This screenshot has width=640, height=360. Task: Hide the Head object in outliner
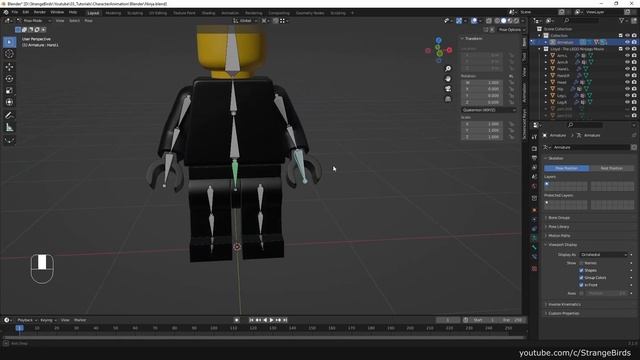click(x=627, y=82)
